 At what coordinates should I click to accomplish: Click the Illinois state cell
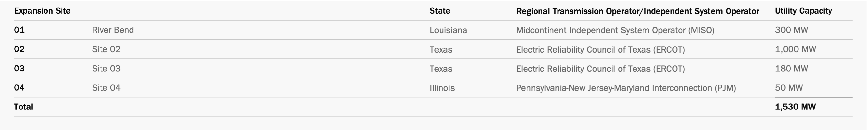(442, 88)
